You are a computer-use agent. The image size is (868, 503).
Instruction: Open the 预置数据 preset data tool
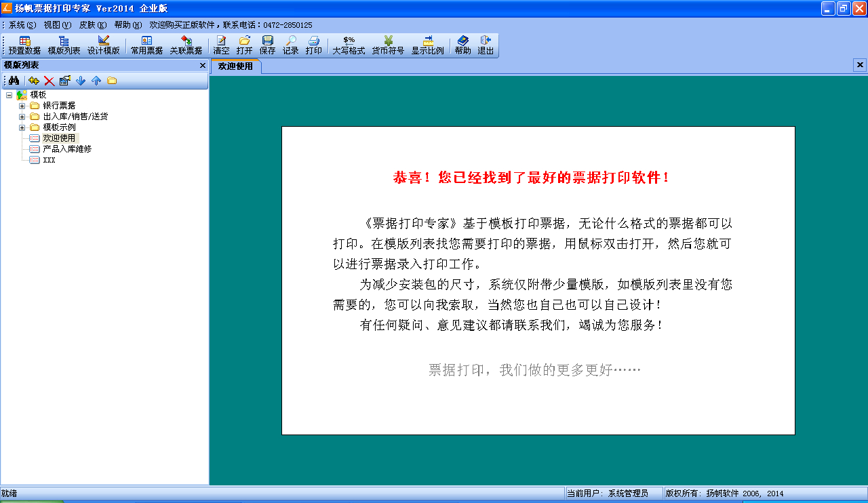coord(24,45)
